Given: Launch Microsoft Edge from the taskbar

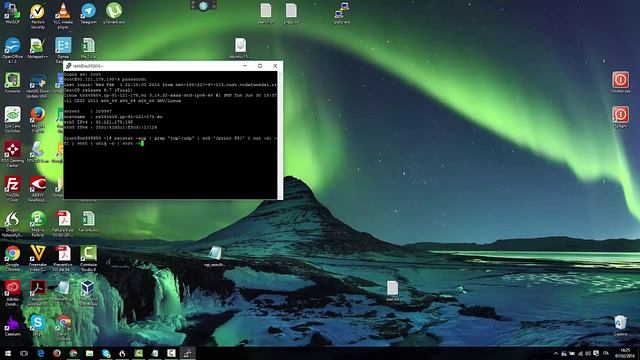Looking at the screenshot, I should coord(40,353).
